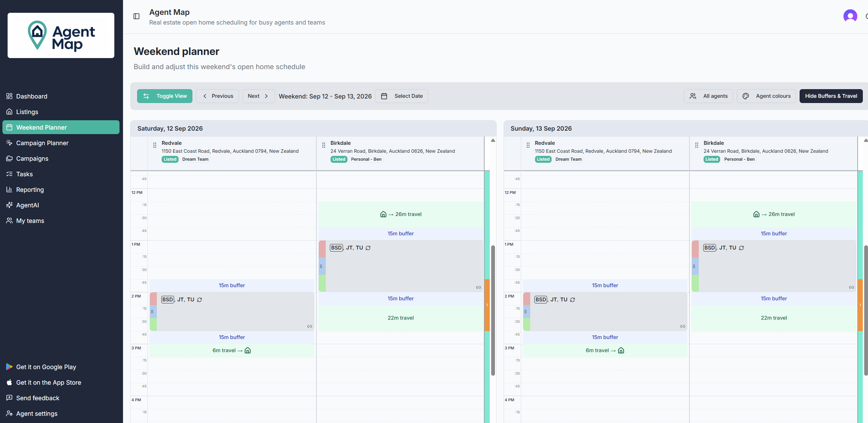
Task: Click recurring icon on Sunday Birkdale event
Action: coord(741,248)
